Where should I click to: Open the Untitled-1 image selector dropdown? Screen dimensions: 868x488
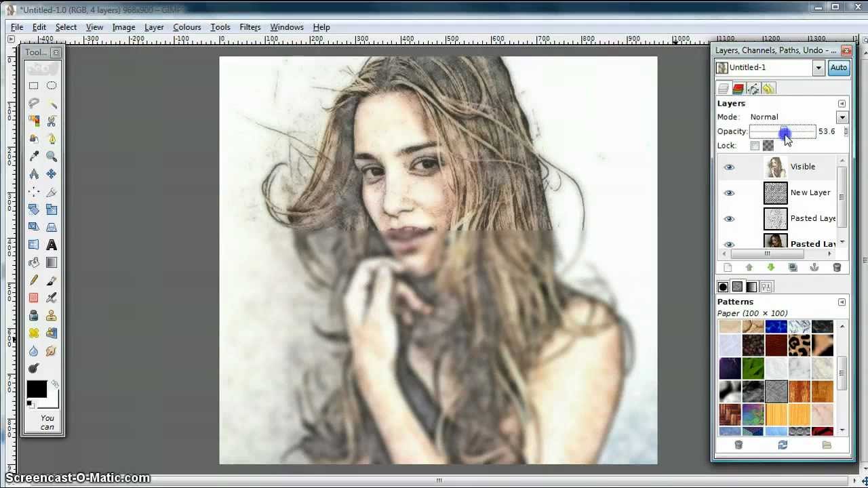coord(818,67)
